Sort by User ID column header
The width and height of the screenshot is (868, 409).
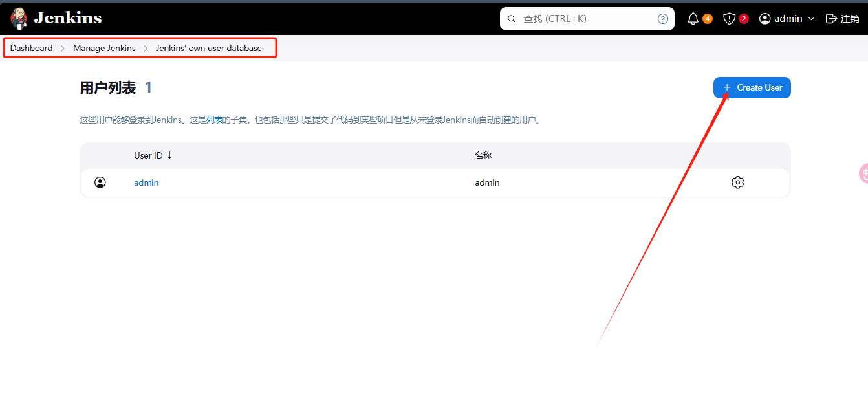tap(153, 155)
